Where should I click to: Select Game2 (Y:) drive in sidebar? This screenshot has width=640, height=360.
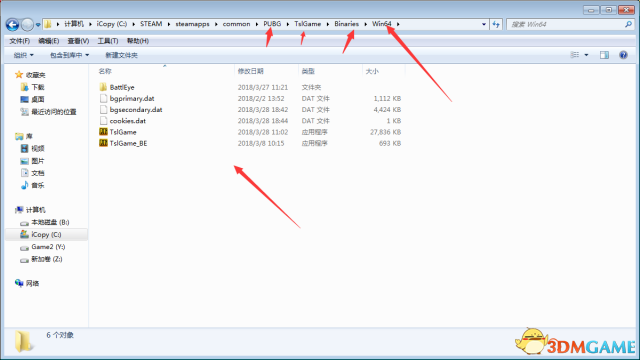click(48, 247)
